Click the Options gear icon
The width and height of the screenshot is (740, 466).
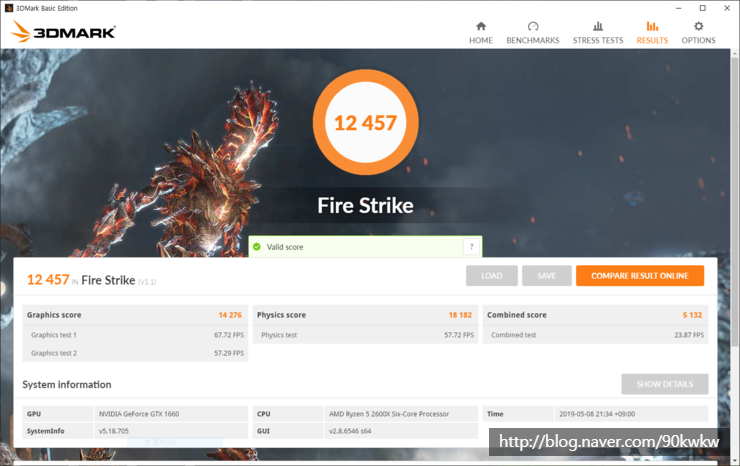698,26
